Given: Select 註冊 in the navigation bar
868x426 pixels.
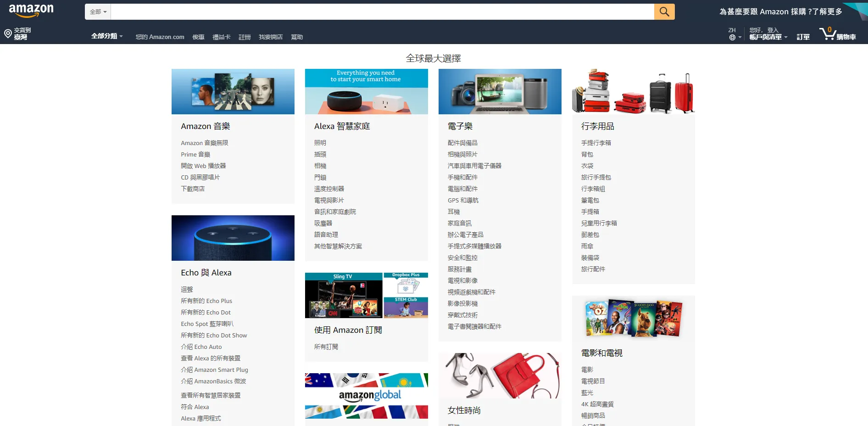Looking at the screenshot, I should (245, 37).
